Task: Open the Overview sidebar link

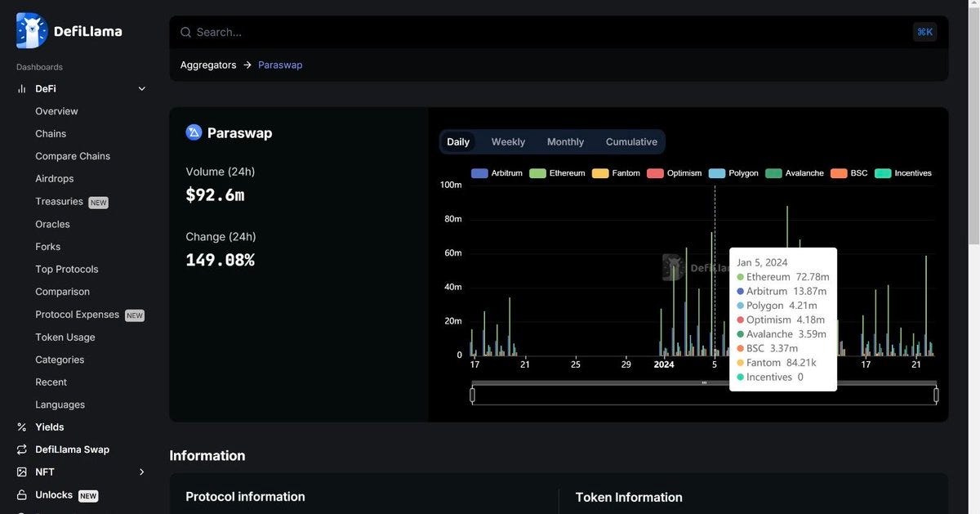Action: click(x=56, y=111)
